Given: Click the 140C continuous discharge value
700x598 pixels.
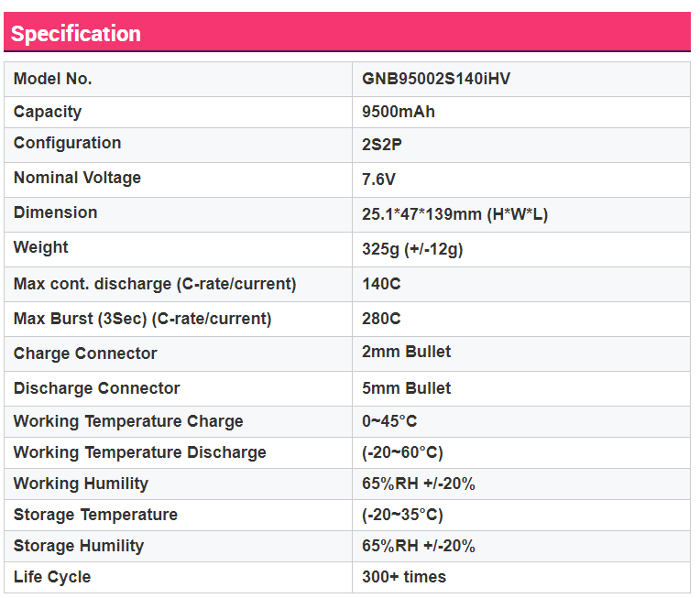Looking at the screenshot, I should pos(381,284).
